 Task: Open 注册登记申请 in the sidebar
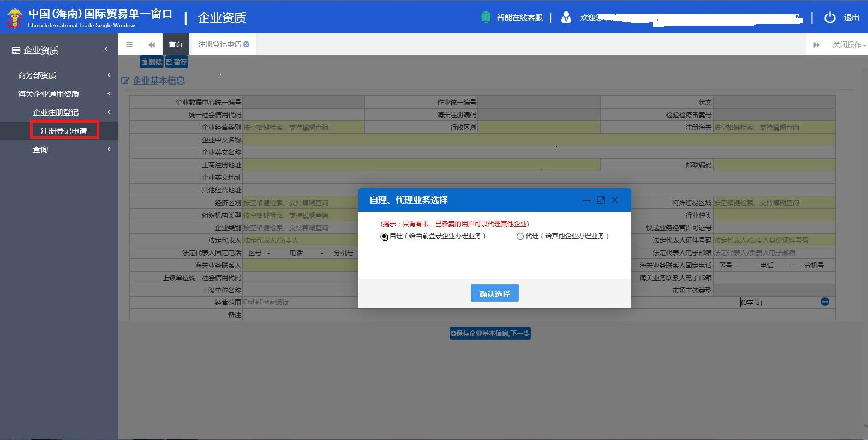point(64,131)
